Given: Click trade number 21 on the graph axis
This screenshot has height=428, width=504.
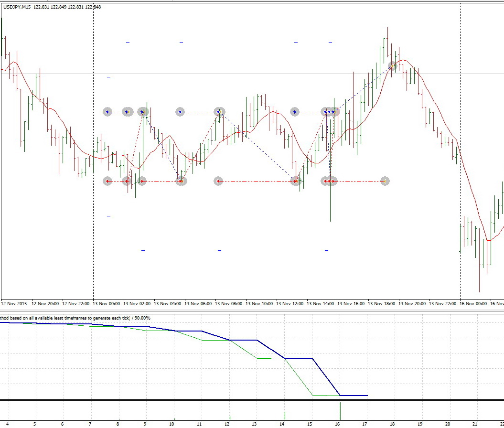Looking at the screenshot, I should tap(475, 424).
